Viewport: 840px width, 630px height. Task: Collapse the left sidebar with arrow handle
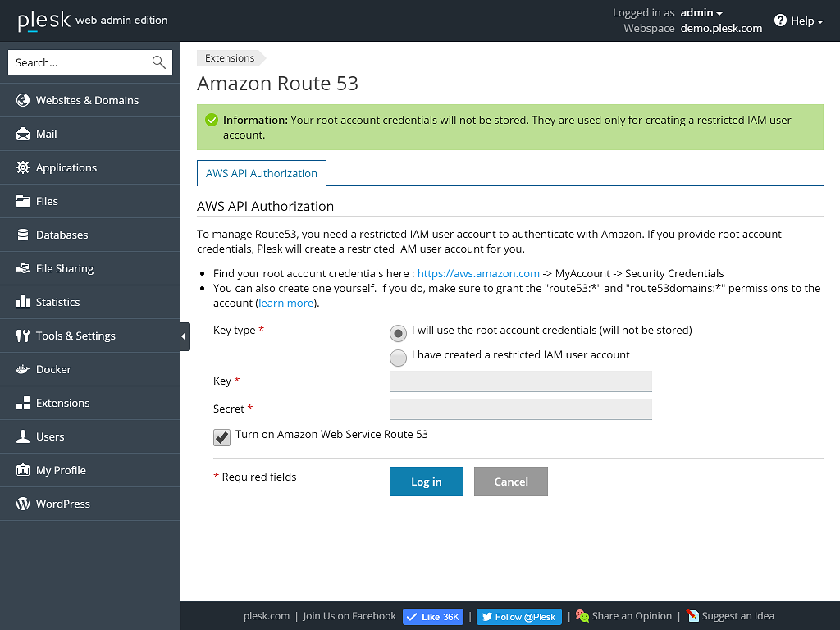coord(185,336)
